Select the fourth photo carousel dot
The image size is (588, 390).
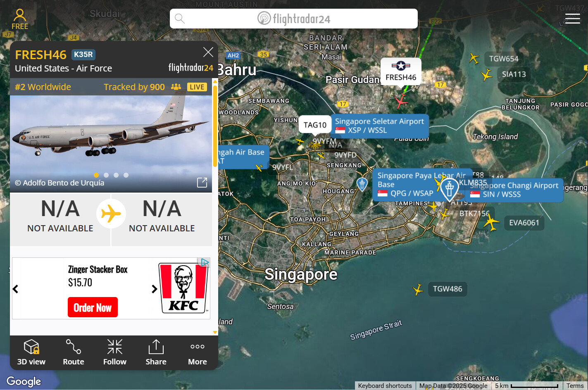(x=126, y=175)
